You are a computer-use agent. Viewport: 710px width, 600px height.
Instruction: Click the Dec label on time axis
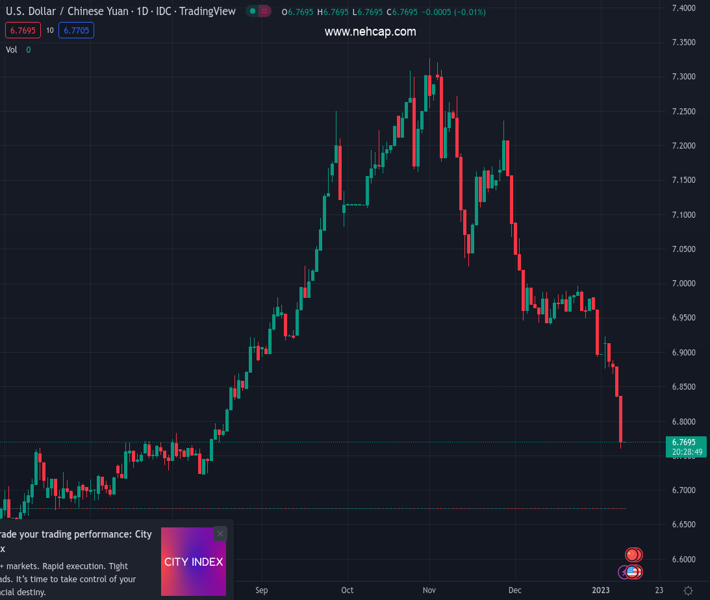point(514,590)
